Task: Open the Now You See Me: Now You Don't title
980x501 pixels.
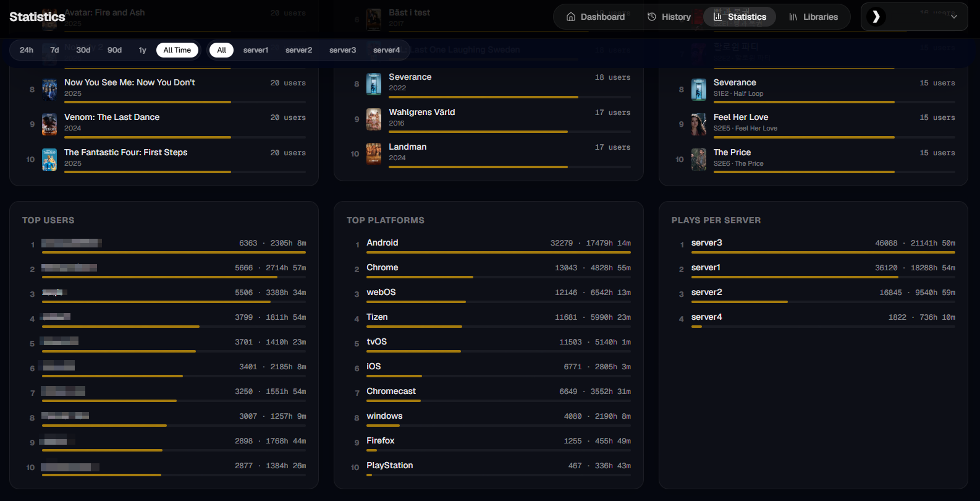Action: 130,82
